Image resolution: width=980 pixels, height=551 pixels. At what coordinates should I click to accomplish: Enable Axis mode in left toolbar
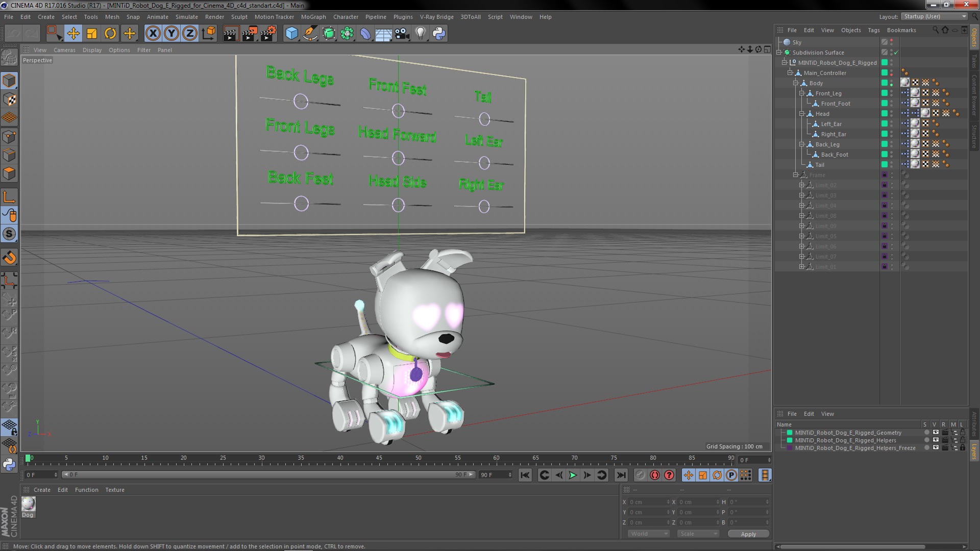pyautogui.click(x=9, y=197)
